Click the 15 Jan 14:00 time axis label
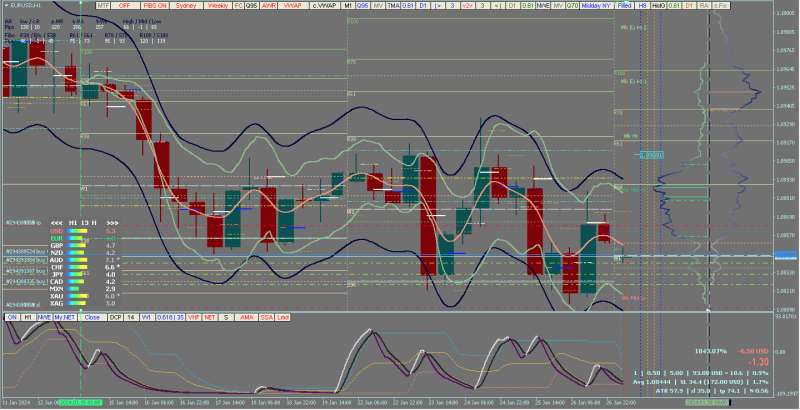Screen dimensions: 800x410 click(124, 402)
